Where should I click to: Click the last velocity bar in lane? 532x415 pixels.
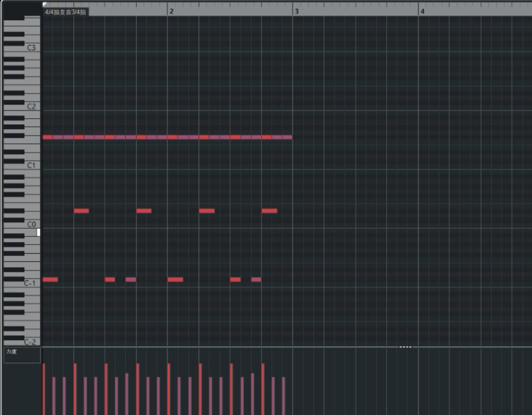point(283,395)
